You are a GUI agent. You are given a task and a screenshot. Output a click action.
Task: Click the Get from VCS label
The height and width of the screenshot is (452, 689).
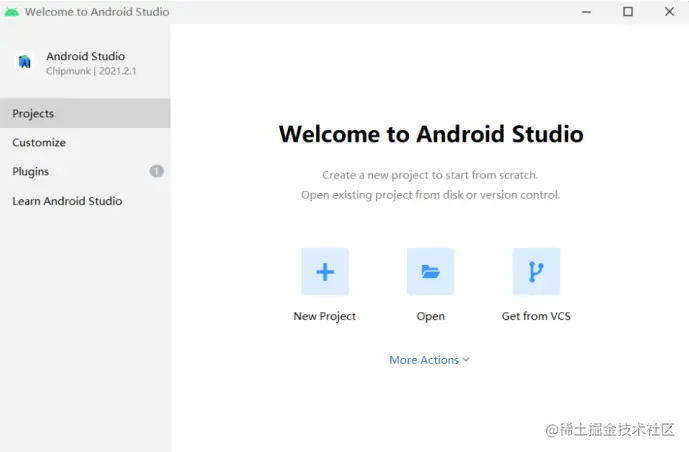(536, 316)
